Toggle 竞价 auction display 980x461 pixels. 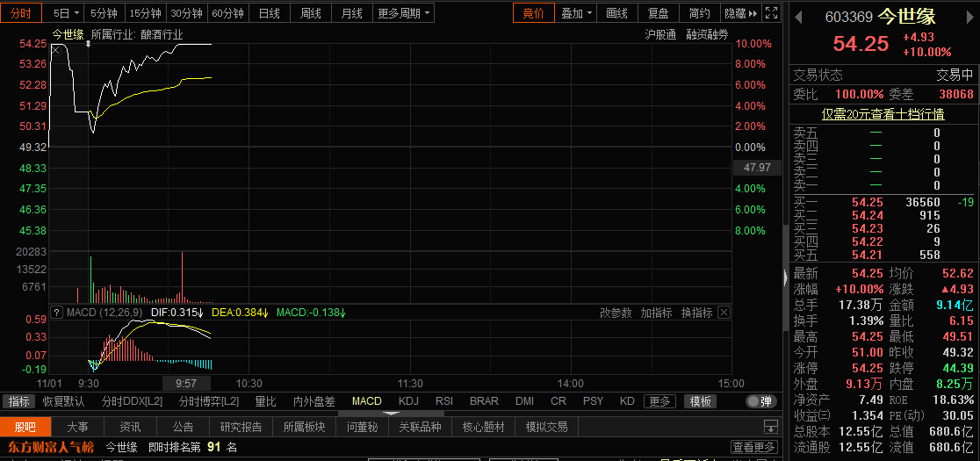(533, 13)
